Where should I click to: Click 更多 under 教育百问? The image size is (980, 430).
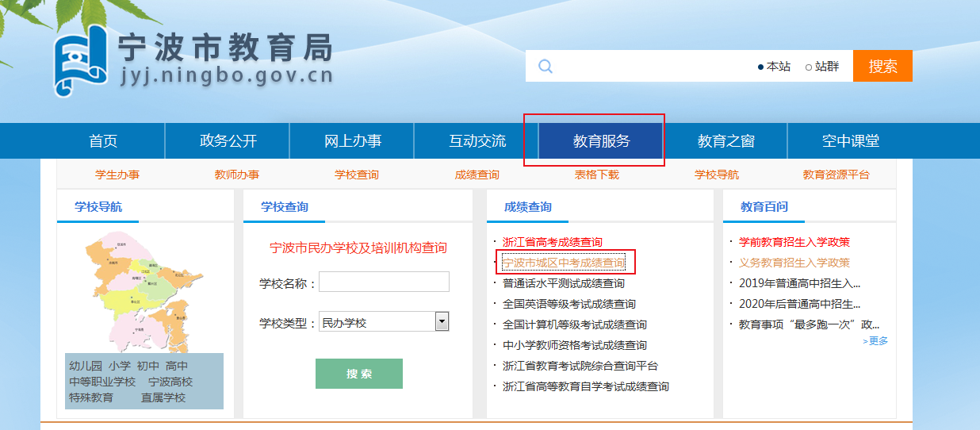tap(875, 341)
